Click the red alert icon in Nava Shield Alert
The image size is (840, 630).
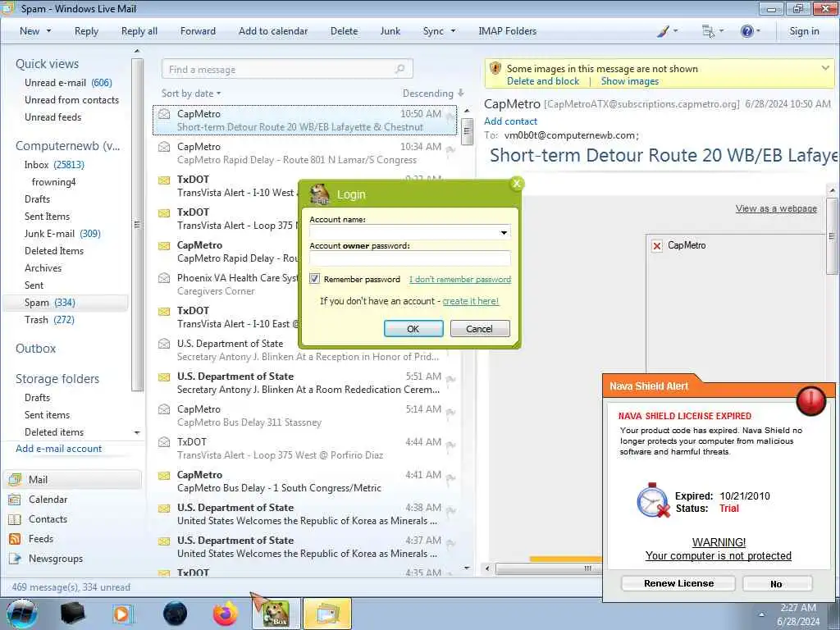click(810, 399)
